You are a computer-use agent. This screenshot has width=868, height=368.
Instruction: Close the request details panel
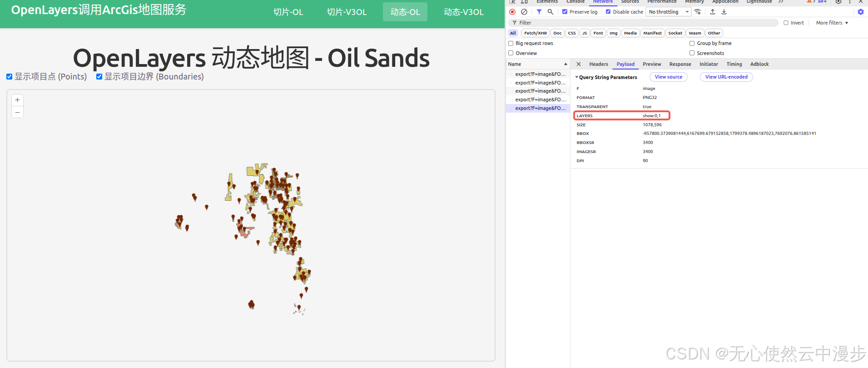tap(579, 64)
